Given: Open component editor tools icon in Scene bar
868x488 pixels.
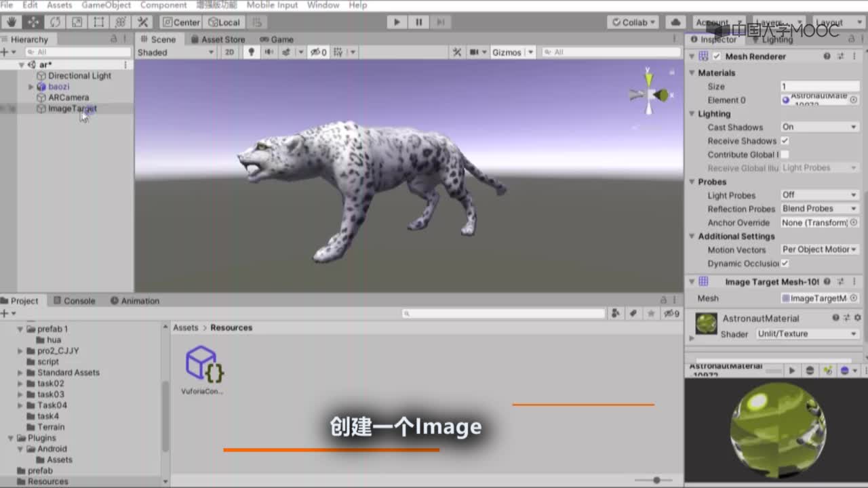Looking at the screenshot, I should click(x=457, y=52).
